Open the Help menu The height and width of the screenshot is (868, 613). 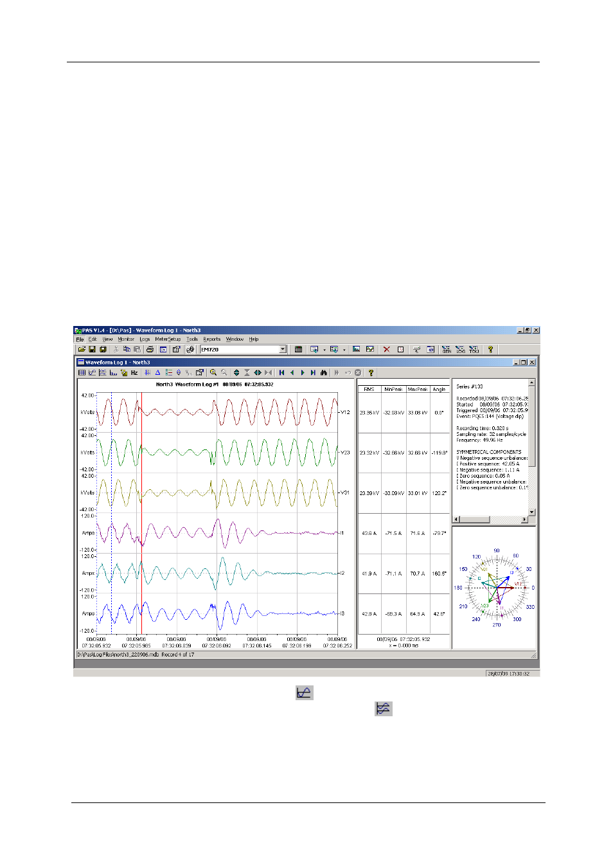click(x=254, y=339)
